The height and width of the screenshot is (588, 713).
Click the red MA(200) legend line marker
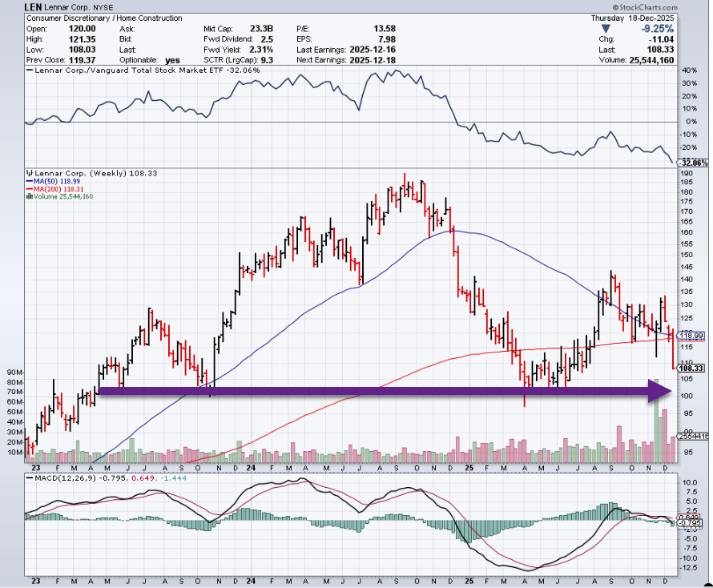29,188
